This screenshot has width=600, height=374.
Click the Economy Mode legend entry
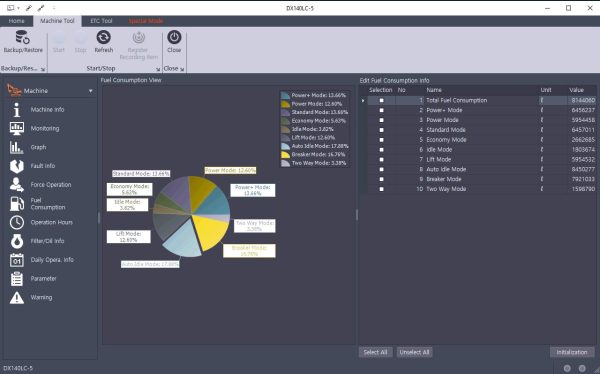[x=314, y=121]
